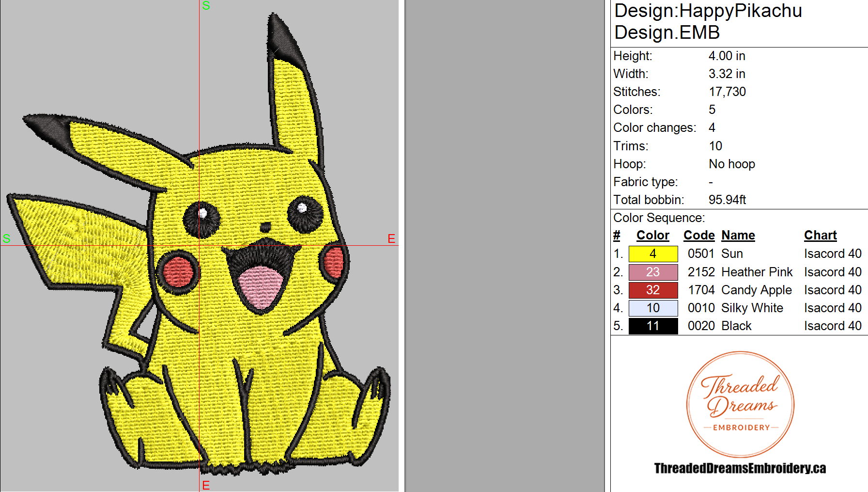The width and height of the screenshot is (868, 492).
Task: Click thread code '0020'
Action: tap(701, 326)
